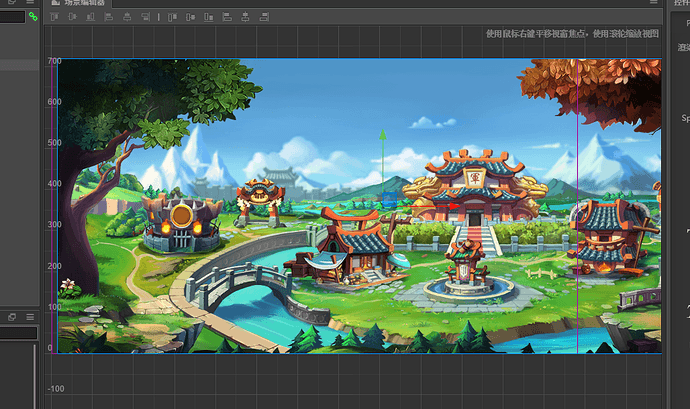Click the distribute by vertical centers icon

[191, 17]
